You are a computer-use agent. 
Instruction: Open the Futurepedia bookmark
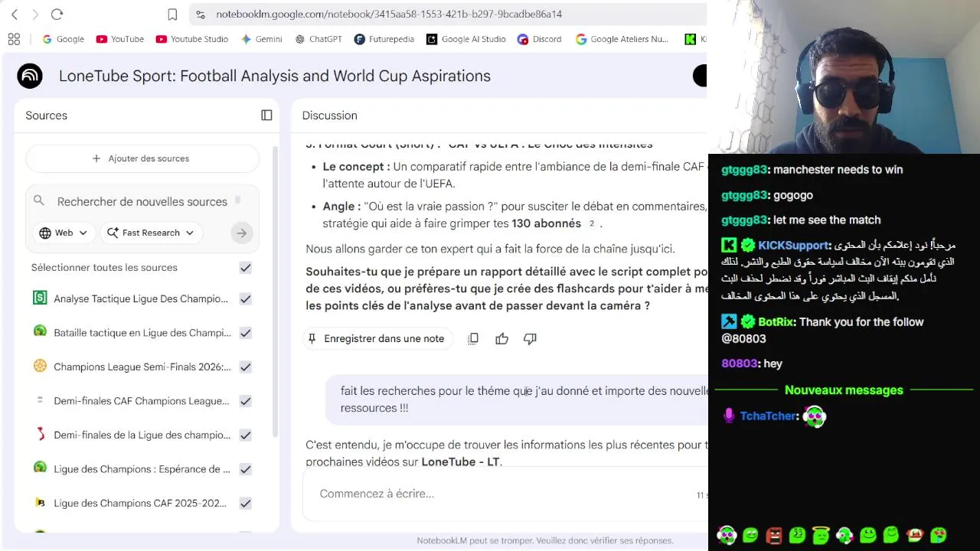[384, 39]
